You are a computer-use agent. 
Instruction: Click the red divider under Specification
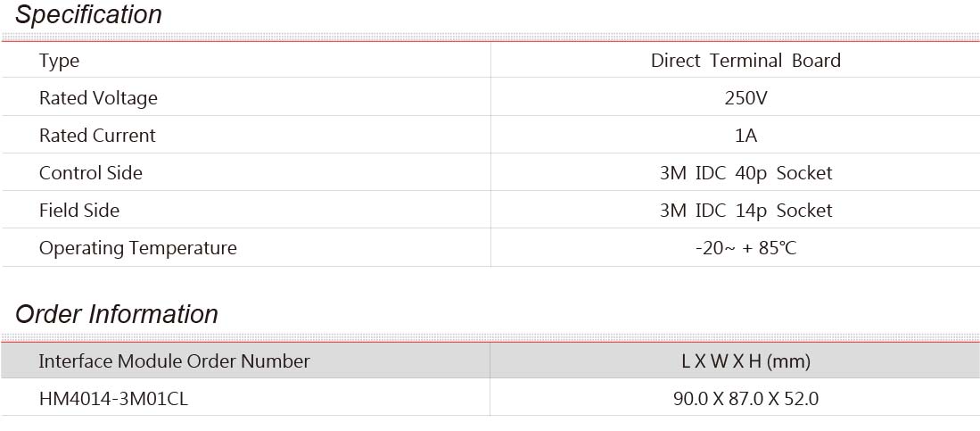point(490,41)
